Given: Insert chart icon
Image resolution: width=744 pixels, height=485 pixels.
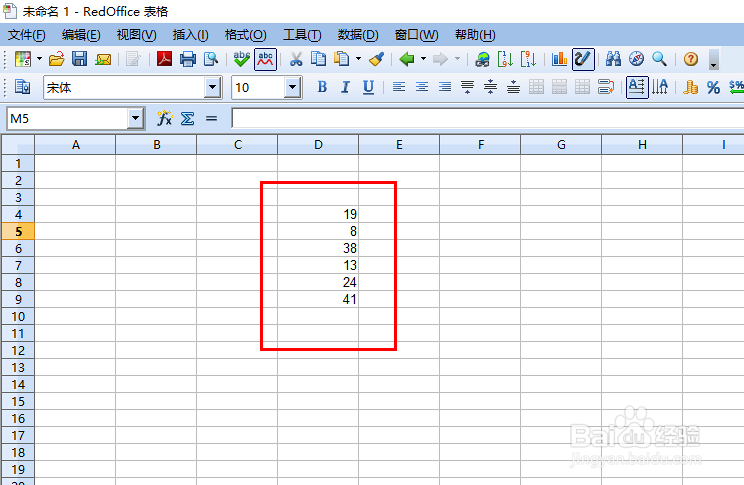Looking at the screenshot, I should click(x=559, y=59).
